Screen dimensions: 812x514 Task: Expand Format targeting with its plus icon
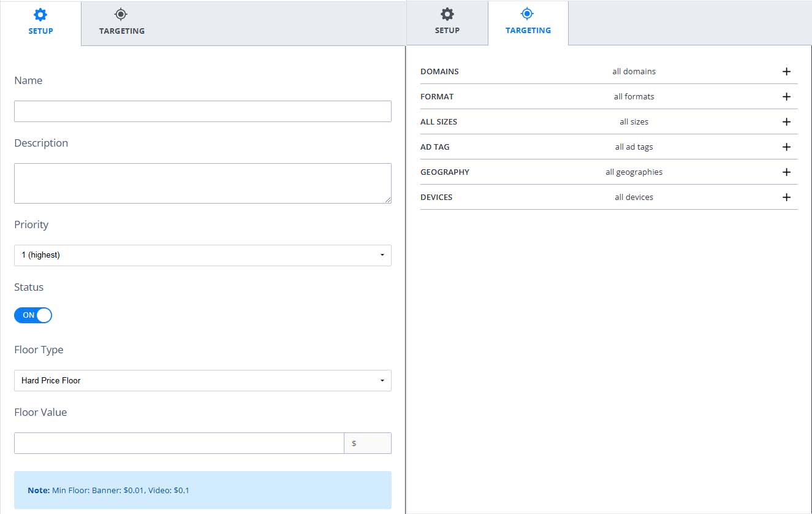[x=786, y=97]
